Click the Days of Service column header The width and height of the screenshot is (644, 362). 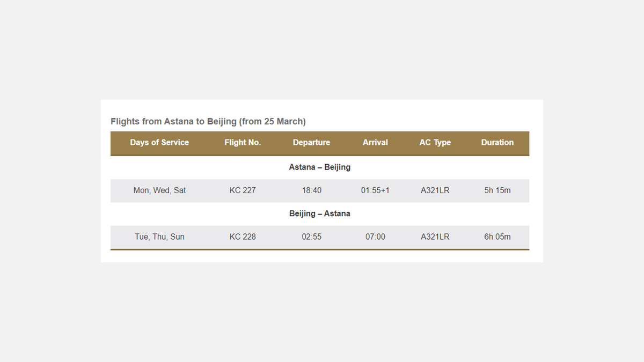159,143
